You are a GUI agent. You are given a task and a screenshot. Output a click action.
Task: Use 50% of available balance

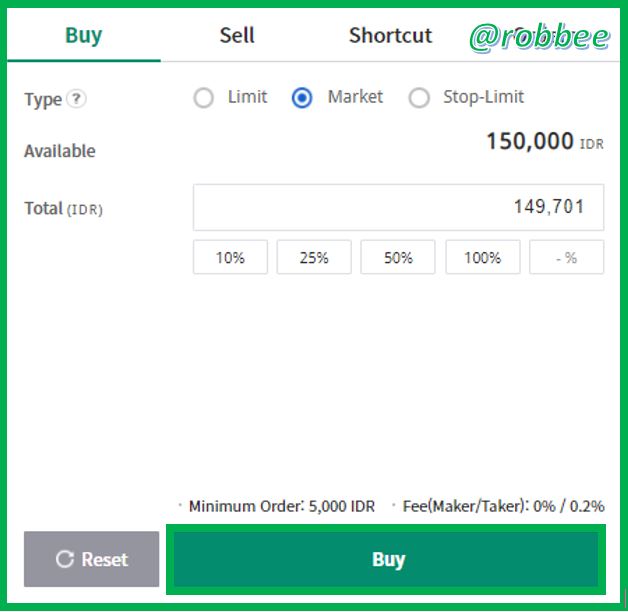click(x=398, y=257)
